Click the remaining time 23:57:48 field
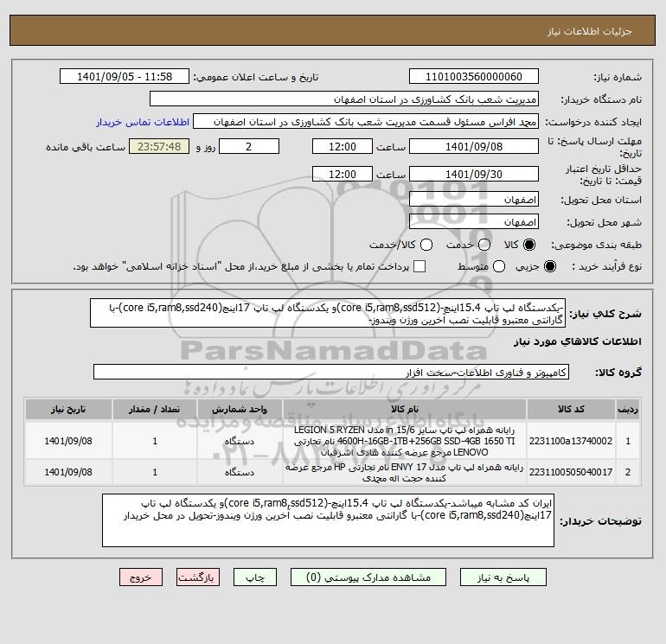The width and height of the screenshot is (666, 644). 159,147
